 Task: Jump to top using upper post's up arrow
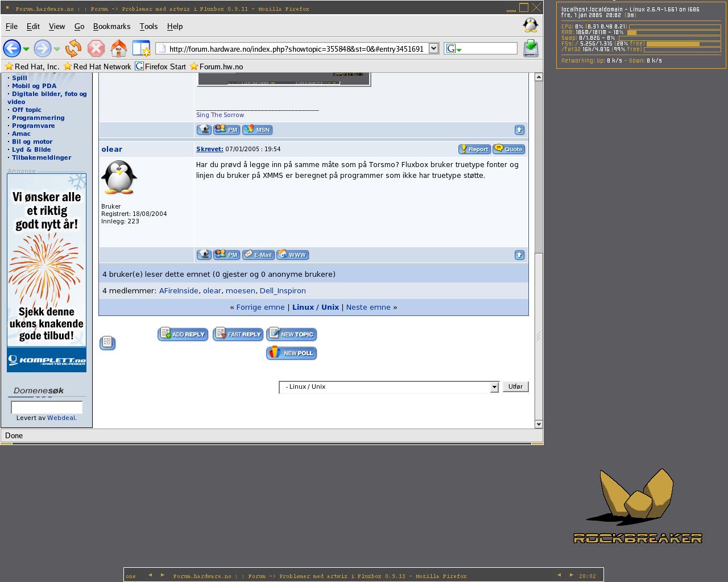click(x=519, y=130)
